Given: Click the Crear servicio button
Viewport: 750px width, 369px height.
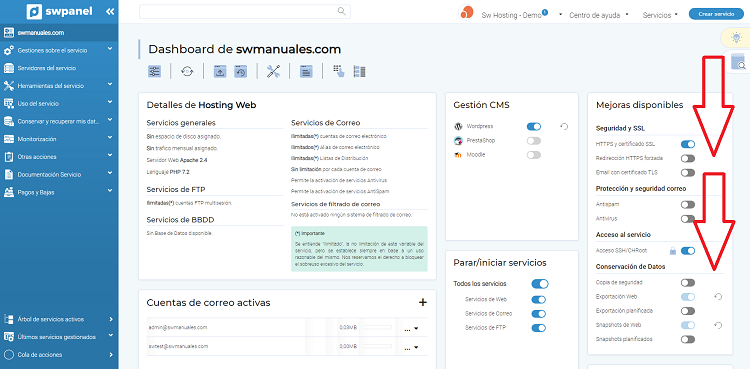Looking at the screenshot, I should click(x=716, y=14).
